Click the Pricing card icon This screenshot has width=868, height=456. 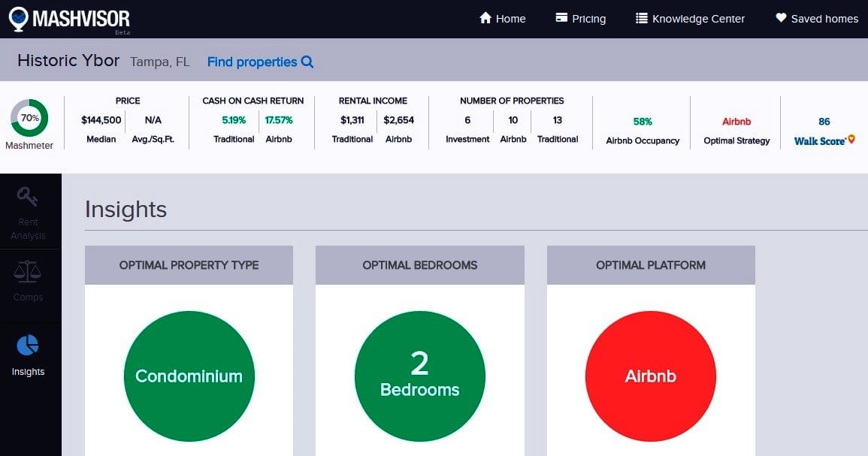(561, 18)
